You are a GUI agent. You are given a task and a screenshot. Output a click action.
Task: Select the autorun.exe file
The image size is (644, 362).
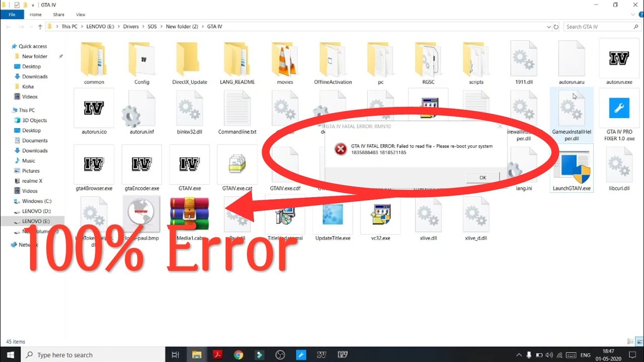(619, 63)
